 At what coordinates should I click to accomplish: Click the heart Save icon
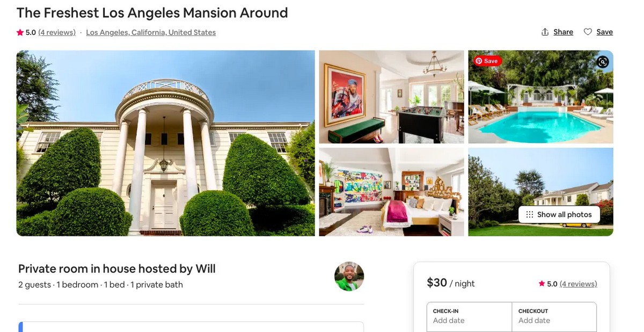coord(588,32)
